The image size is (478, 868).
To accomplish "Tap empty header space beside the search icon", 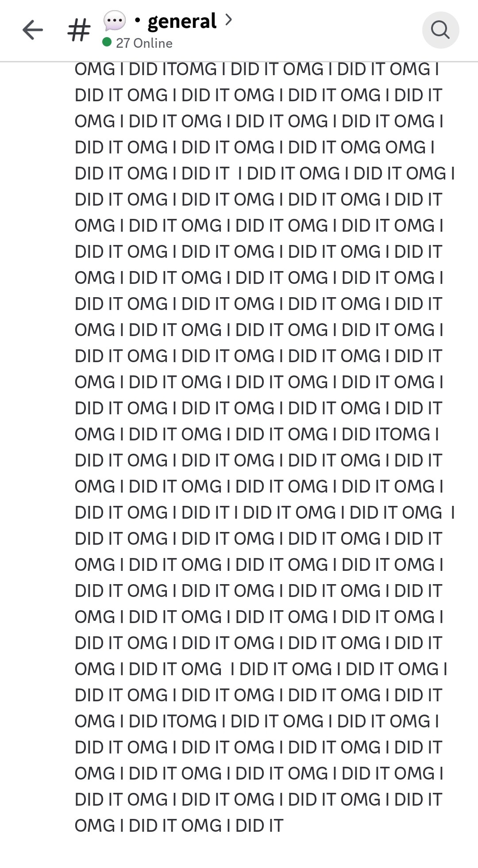I will click(328, 30).
